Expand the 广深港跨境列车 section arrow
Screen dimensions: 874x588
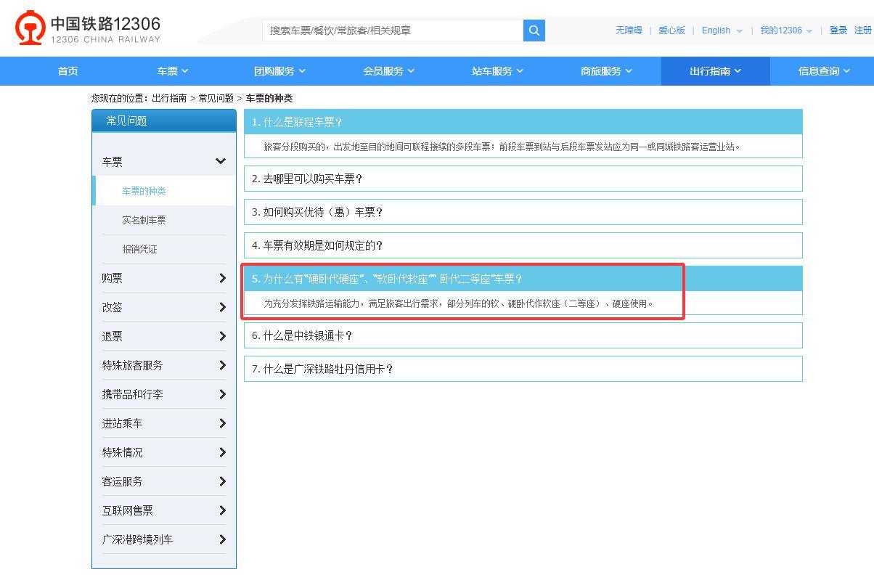222,539
